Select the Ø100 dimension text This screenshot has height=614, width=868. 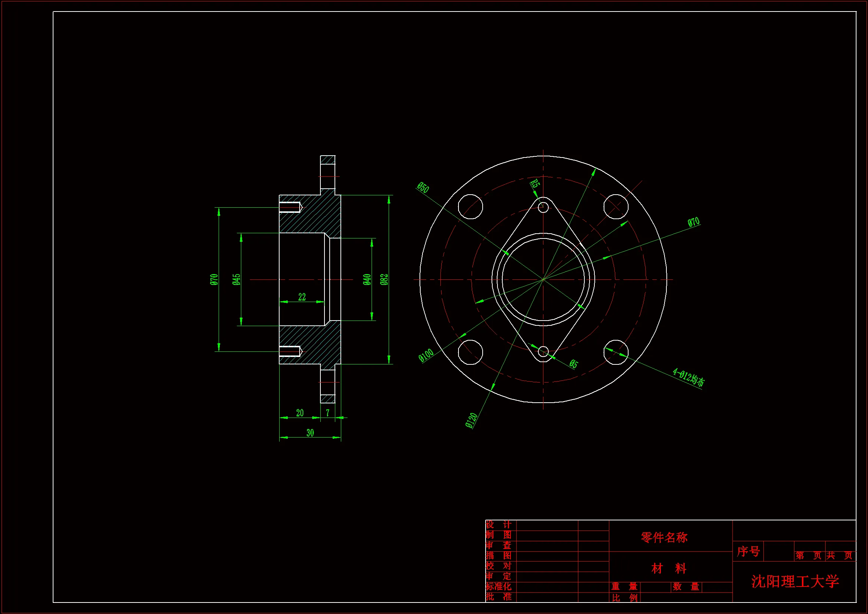(x=426, y=355)
